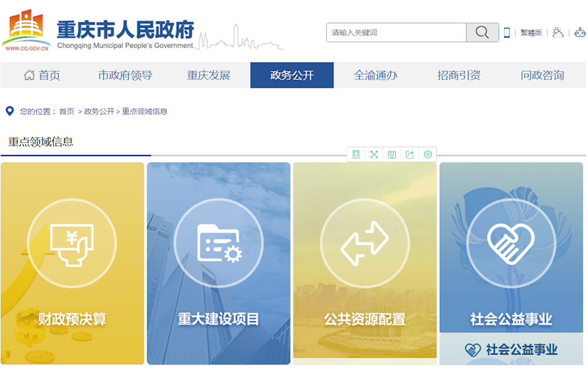The height and width of the screenshot is (370, 588).
Task: Click the green floppy disk save icon
Action: tap(392, 154)
